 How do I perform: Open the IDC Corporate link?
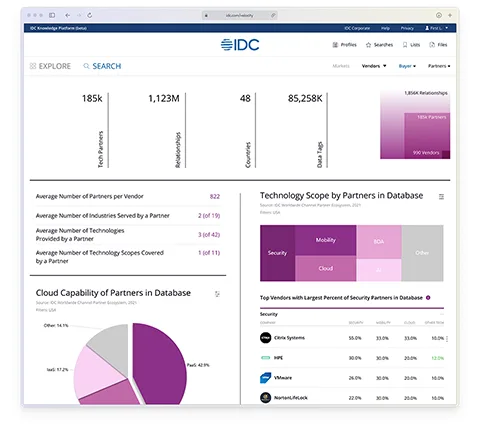[357, 28]
